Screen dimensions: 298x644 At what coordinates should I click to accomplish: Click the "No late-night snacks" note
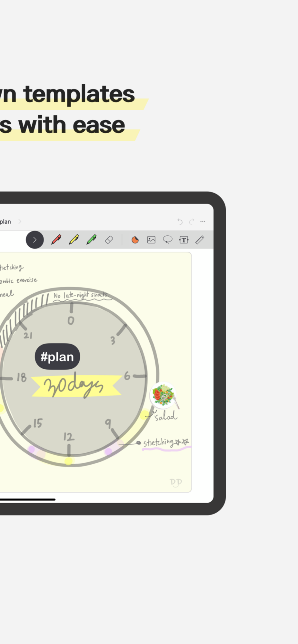click(x=81, y=295)
